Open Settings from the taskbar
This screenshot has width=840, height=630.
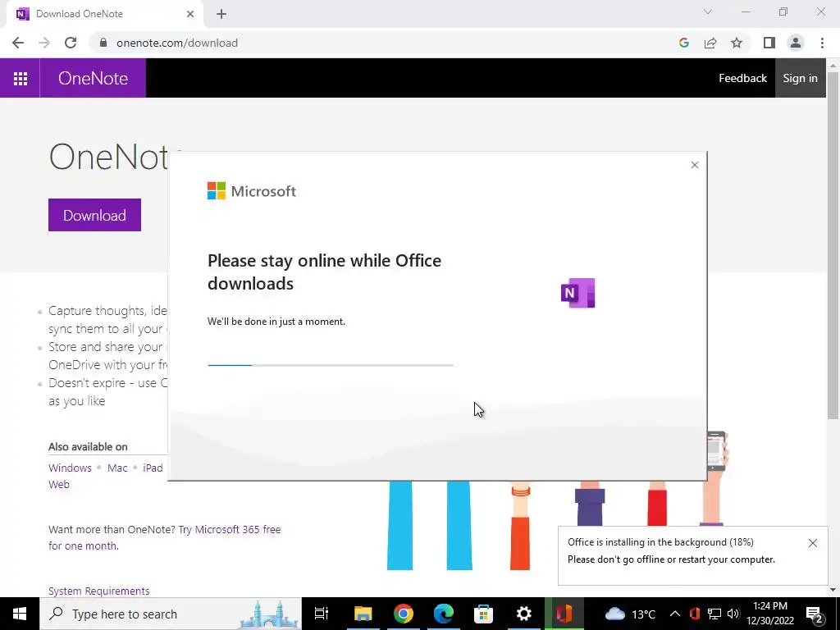[523, 614]
